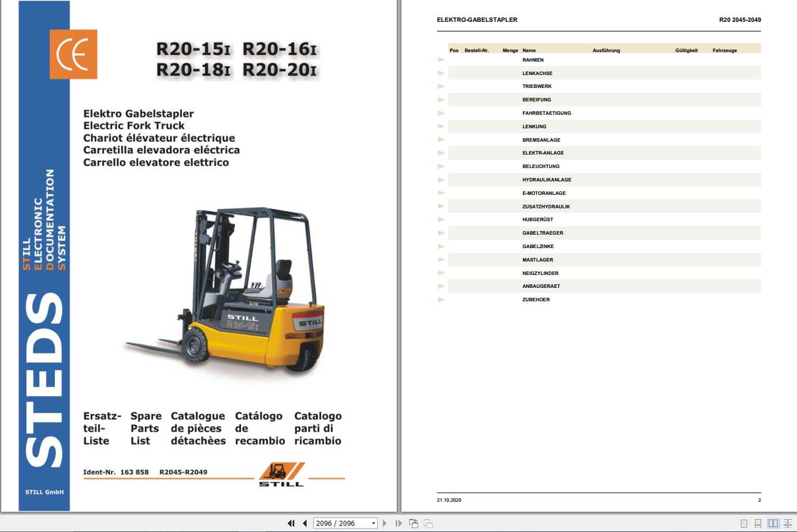Expand the FAHRBETAETIGUNG row arrow
This screenshot has width=797, height=532.
tap(441, 113)
